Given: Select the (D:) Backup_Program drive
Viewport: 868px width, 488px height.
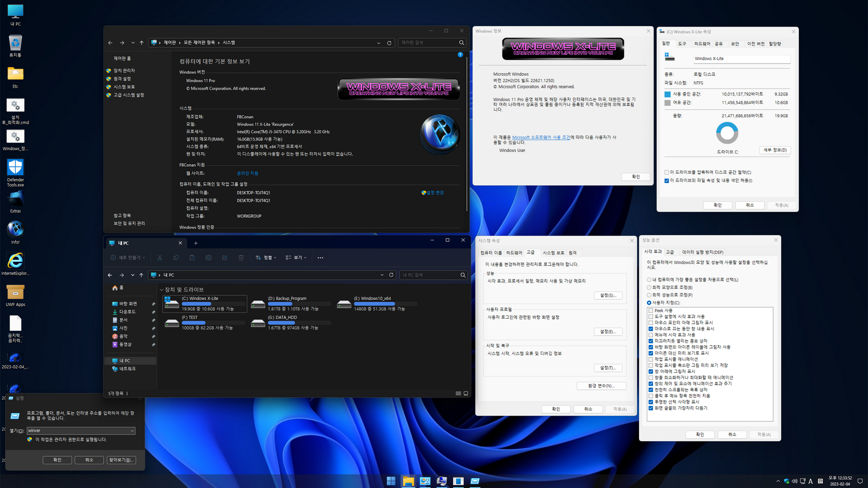Looking at the screenshot, I should tap(291, 303).
